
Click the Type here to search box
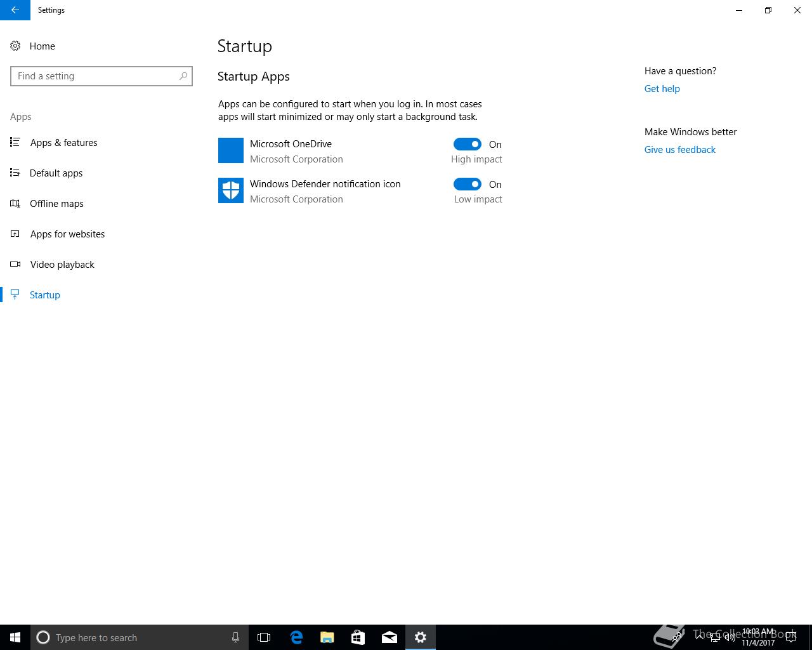coord(140,637)
